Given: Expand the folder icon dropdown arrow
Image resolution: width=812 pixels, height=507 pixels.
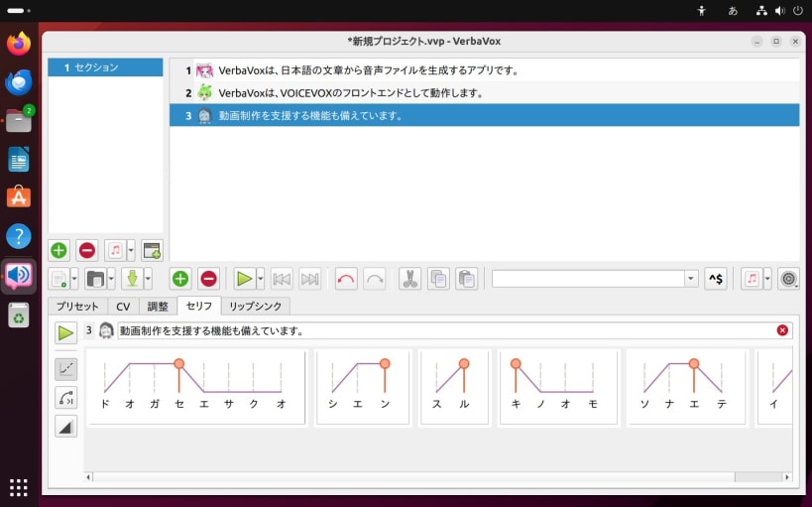Looking at the screenshot, I should tap(111, 279).
